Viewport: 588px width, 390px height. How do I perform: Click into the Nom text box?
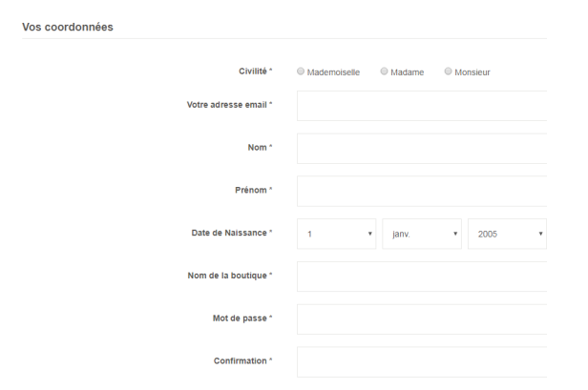coord(422,148)
